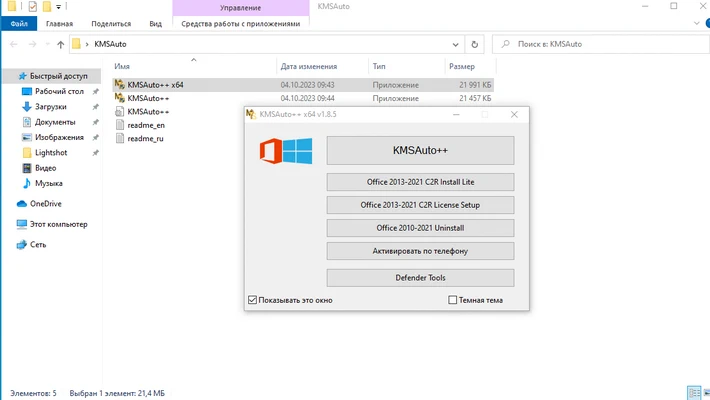Sort files by Имя column
Image resolution: width=710 pixels, height=400 pixels.
[122, 66]
